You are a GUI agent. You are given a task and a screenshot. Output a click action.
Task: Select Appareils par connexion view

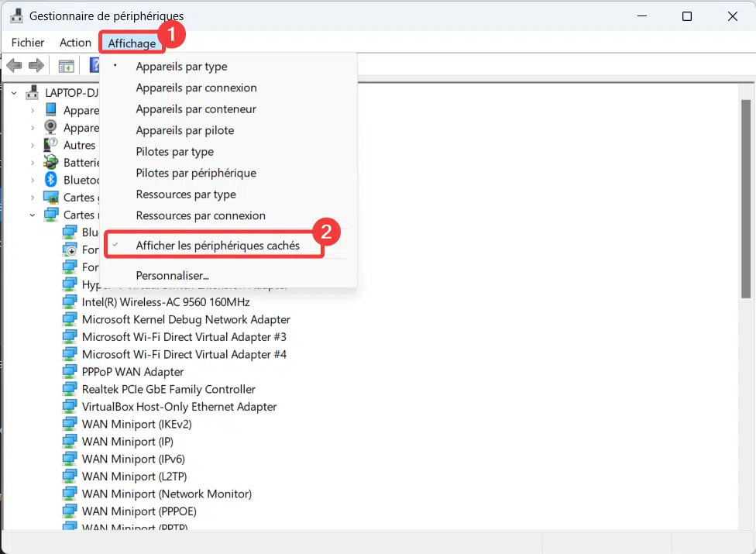(196, 88)
